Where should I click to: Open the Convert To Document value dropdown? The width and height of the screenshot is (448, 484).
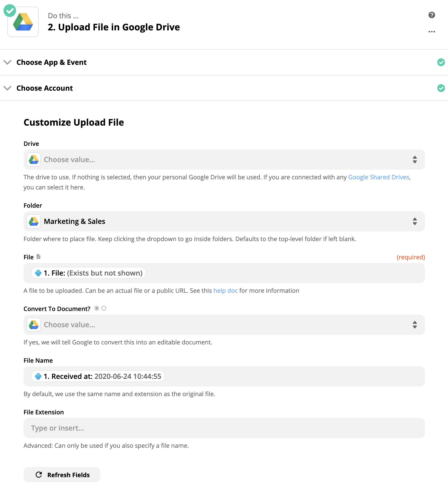tap(224, 325)
